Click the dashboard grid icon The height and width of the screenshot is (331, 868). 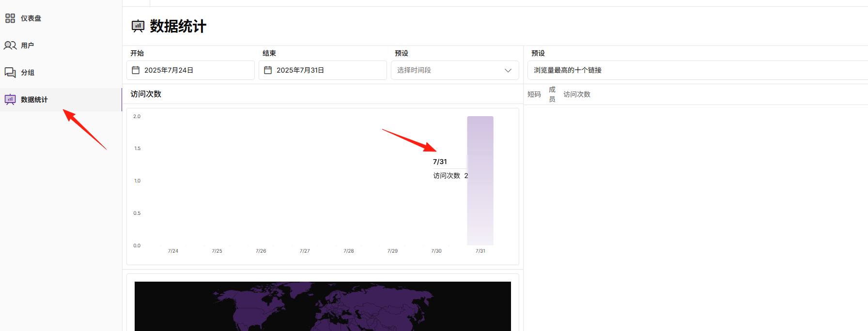click(10, 18)
